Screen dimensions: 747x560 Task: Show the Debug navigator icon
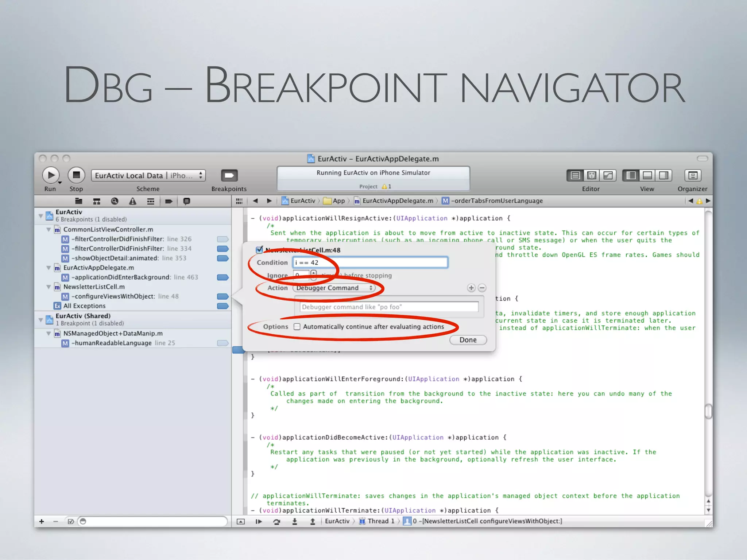(151, 201)
